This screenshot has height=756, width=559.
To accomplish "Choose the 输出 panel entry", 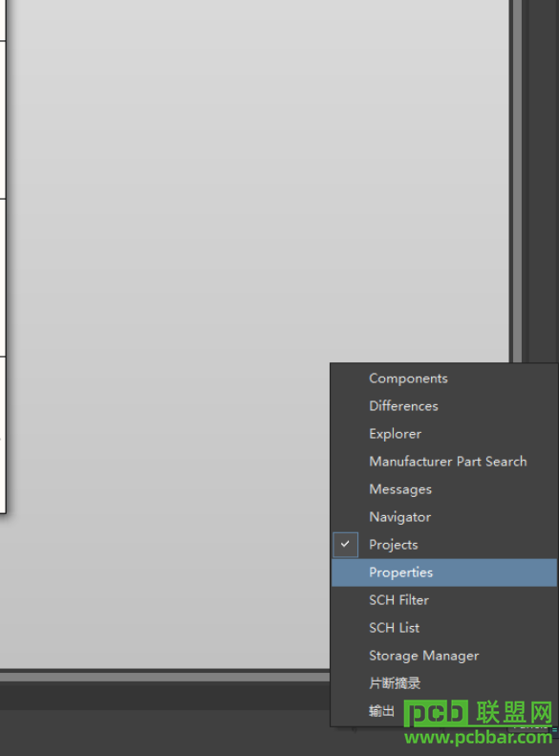I will 381,711.
